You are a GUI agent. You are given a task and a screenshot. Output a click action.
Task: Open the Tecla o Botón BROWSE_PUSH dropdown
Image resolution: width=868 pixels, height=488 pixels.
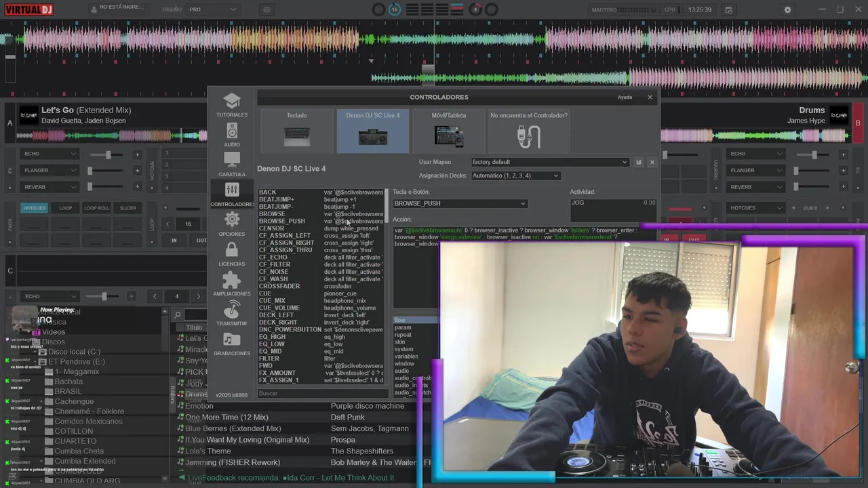pyautogui.click(x=459, y=203)
